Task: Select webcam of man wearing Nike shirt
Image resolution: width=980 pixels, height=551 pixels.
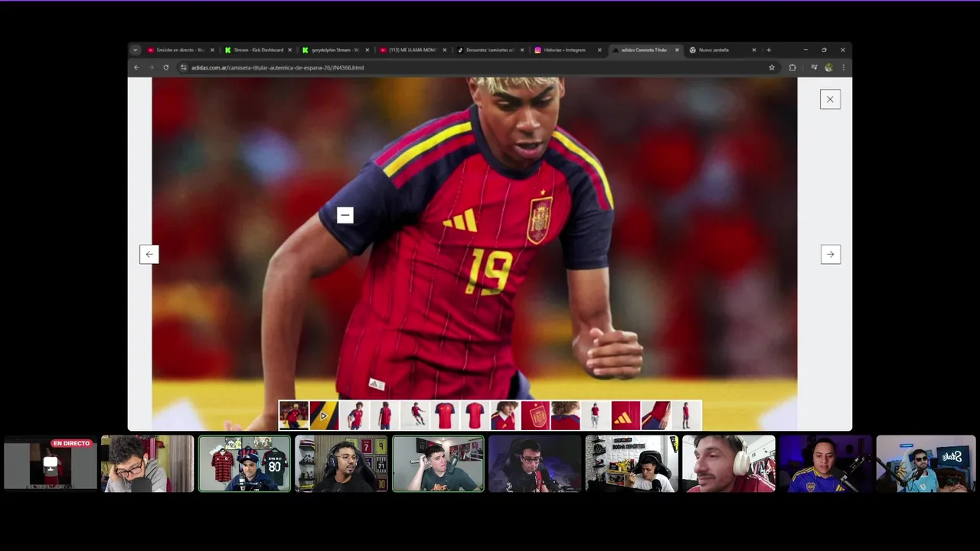Action: 438,464
